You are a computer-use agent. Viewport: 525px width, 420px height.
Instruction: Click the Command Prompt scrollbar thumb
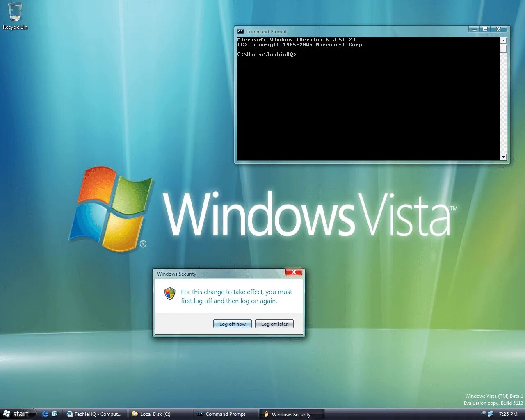503,48
